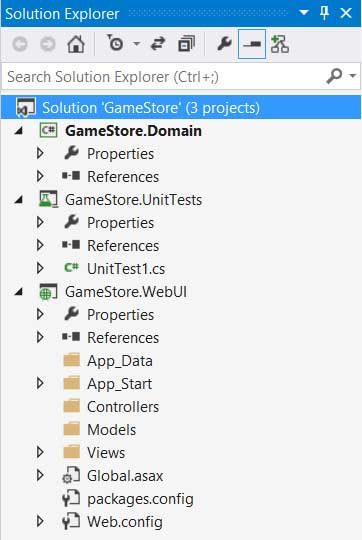Click the Models folder icon
This screenshot has height=540, width=362.
[72, 429]
